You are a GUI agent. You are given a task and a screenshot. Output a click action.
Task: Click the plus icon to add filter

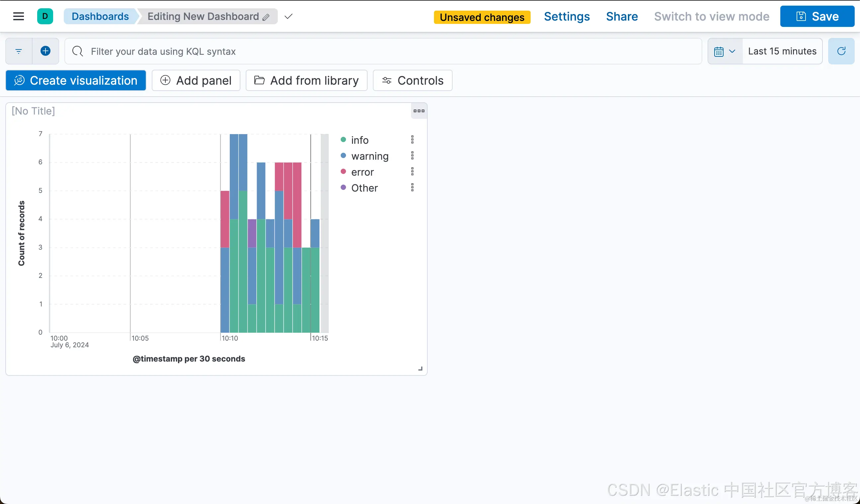45,51
